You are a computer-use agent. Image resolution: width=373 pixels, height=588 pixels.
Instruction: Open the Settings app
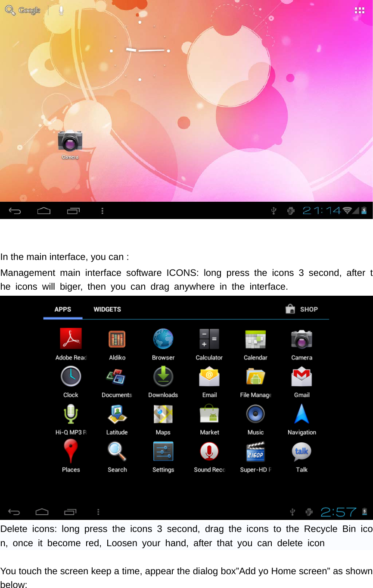tap(163, 451)
